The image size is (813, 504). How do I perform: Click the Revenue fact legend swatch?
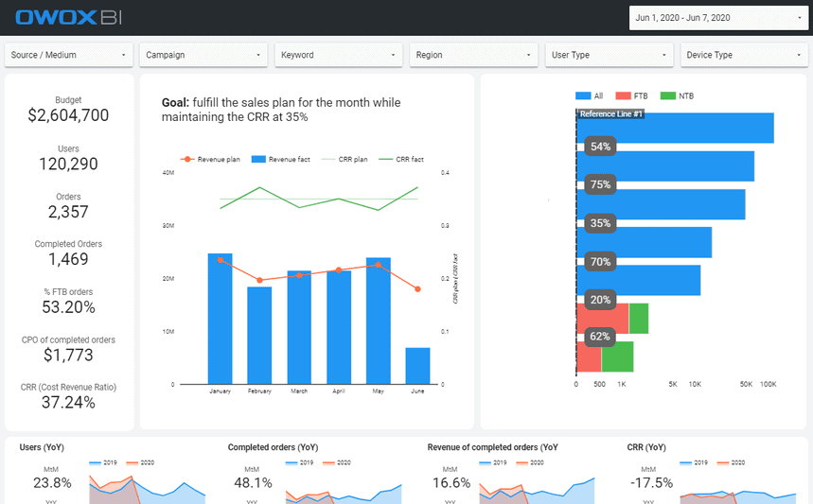258,159
